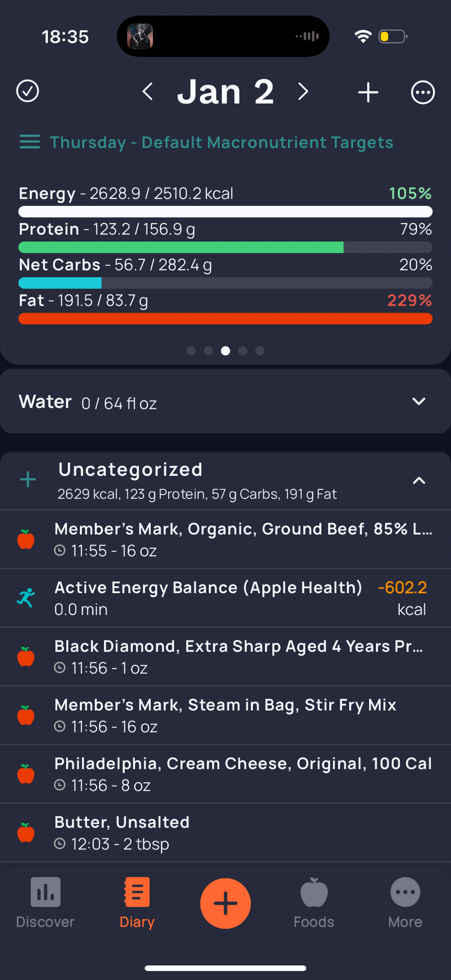Switch to the first summary page dot
Viewport: 451px width, 980px height.
(x=191, y=351)
